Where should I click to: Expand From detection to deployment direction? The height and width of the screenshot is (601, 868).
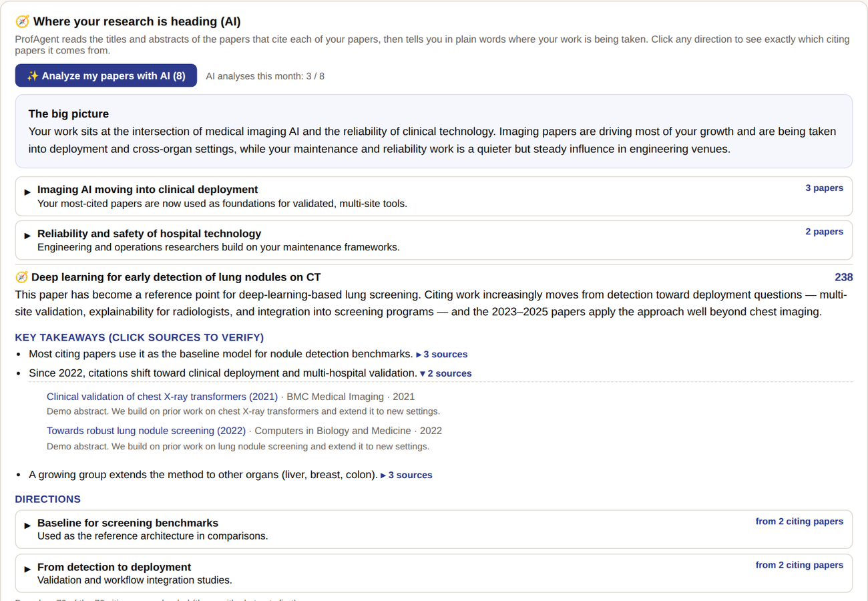point(434,573)
